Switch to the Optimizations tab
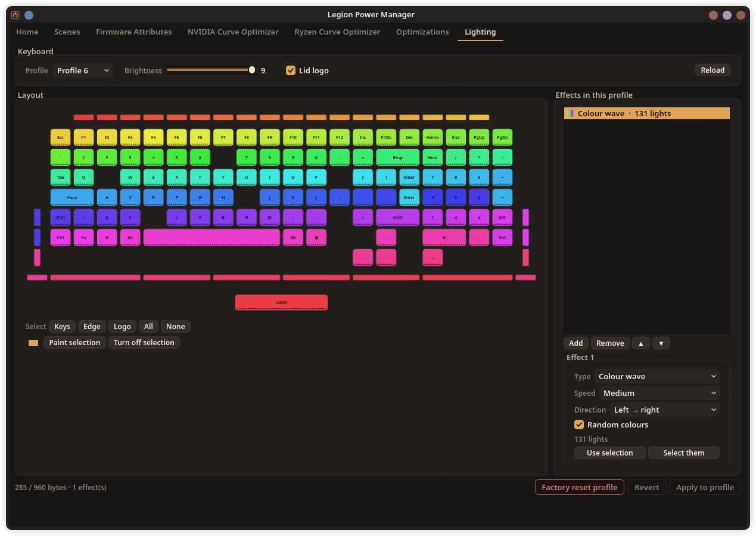The image size is (756, 536). [x=422, y=32]
